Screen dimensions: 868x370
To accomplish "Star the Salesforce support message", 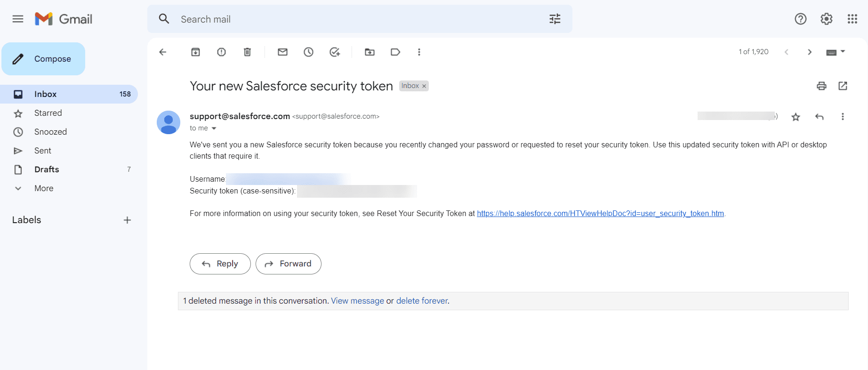I will pos(796,117).
